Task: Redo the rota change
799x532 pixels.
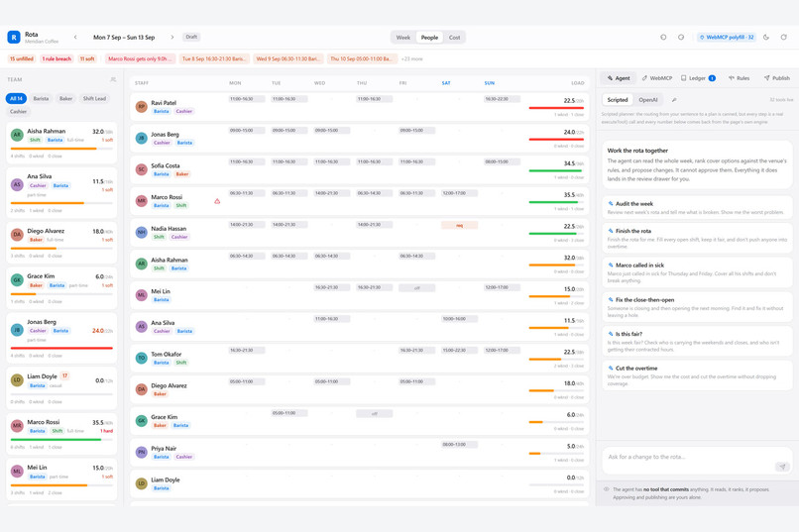Action: pyautogui.click(x=681, y=38)
